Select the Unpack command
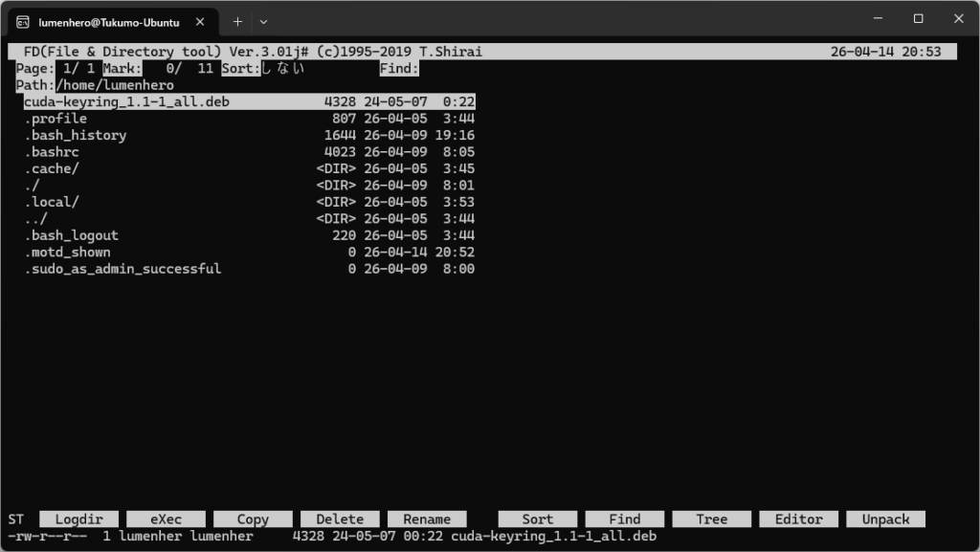This screenshot has width=980, height=552. click(x=885, y=519)
